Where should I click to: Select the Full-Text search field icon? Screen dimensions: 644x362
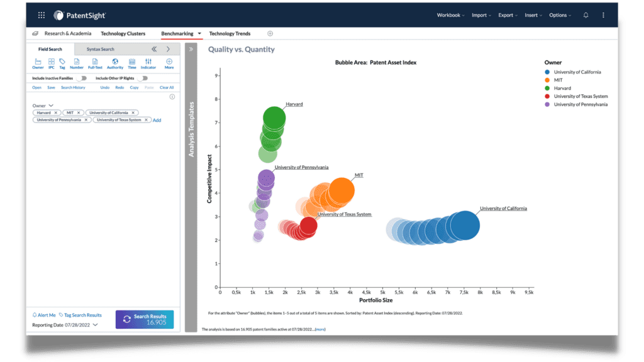[95, 63]
